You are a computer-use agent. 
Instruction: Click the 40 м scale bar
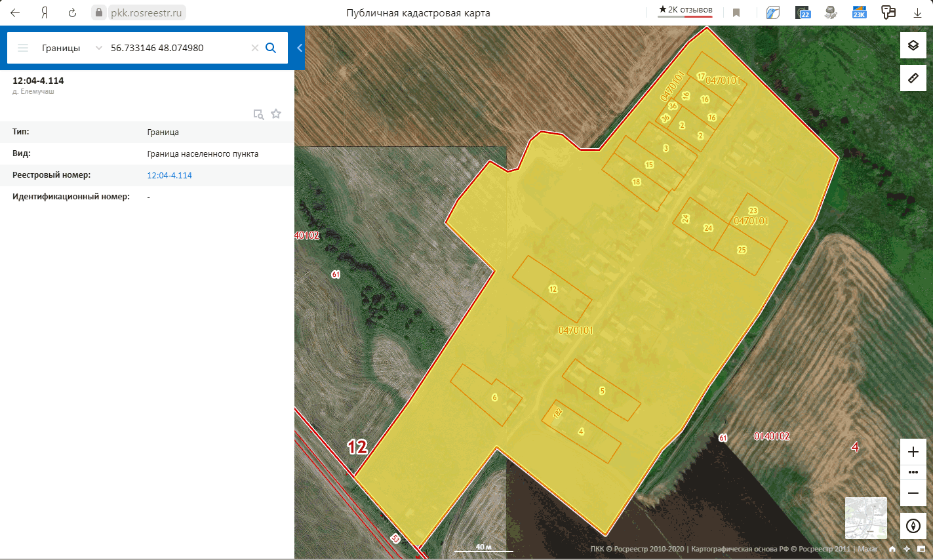pyautogui.click(x=484, y=548)
